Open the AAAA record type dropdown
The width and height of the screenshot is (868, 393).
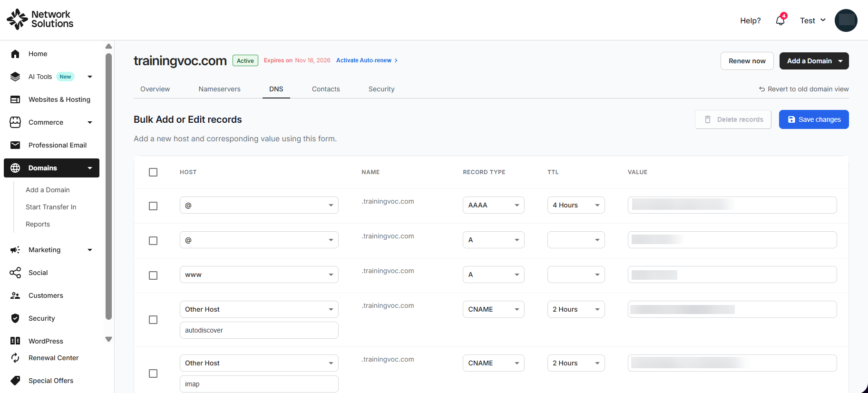pos(494,205)
